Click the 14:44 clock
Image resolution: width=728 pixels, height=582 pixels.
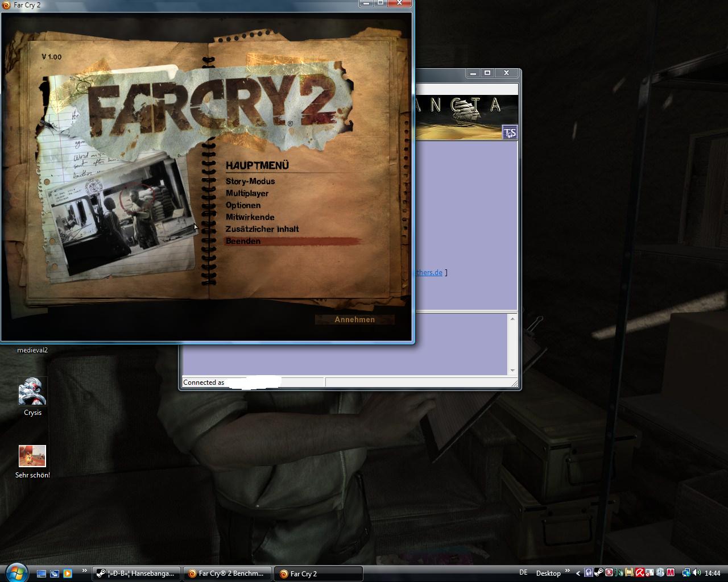coord(713,573)
